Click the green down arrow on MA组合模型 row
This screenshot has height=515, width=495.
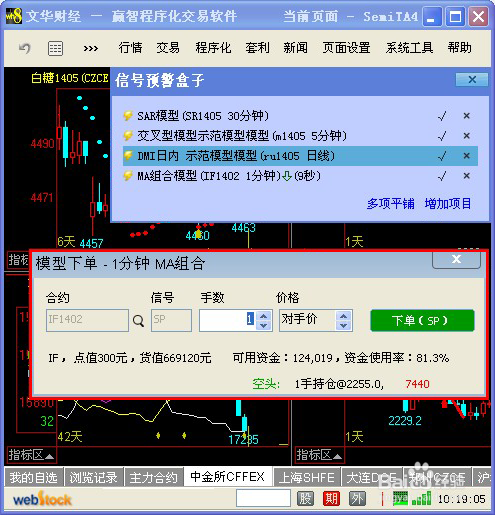[x=287, y=176]
